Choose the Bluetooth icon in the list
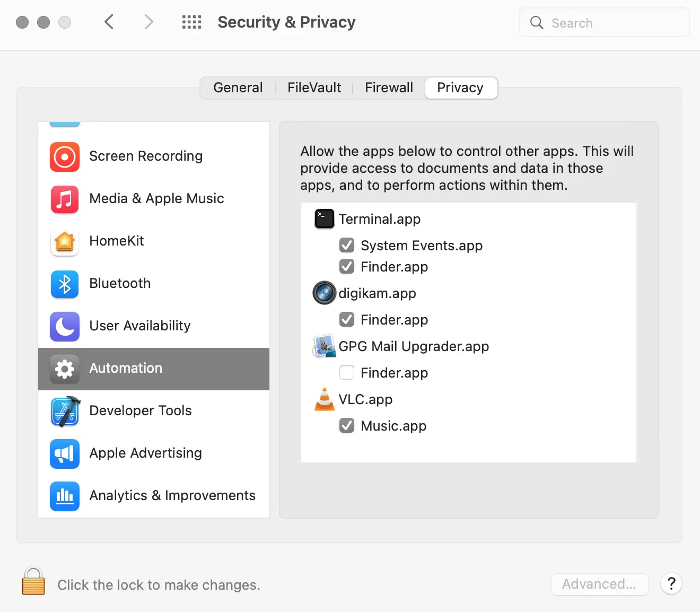This screenshot has height=612, width=700. click(x=65, y=284)
